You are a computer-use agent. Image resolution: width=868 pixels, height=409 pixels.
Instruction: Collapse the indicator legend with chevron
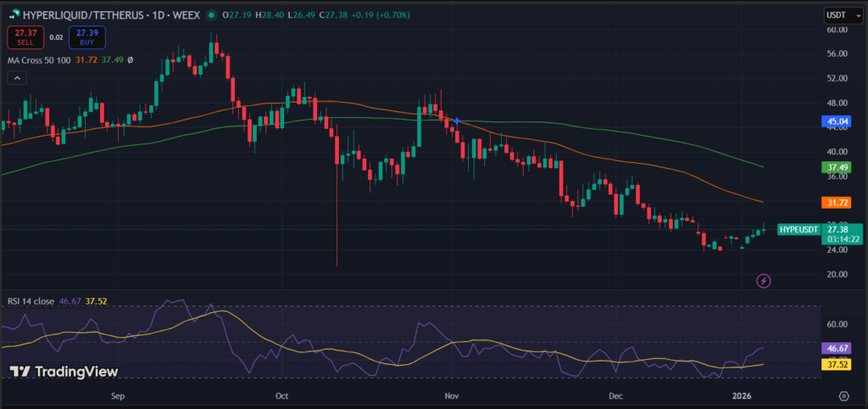tap(15, 78)
